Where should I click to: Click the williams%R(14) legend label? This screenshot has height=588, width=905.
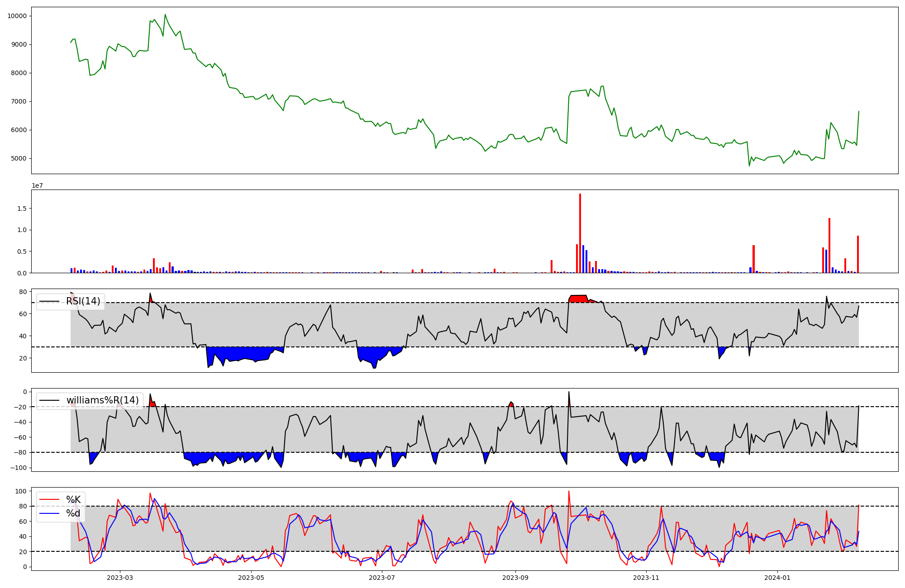click(x=103, y=400)
